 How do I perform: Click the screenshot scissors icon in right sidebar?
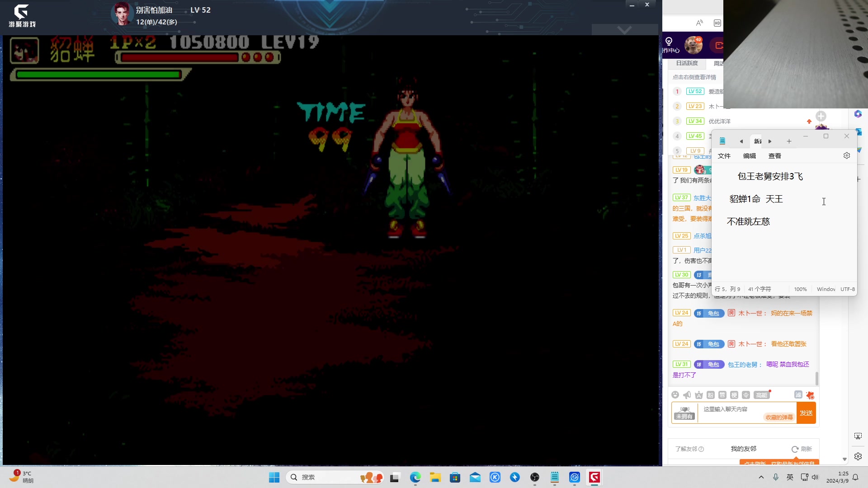point(858,436)
